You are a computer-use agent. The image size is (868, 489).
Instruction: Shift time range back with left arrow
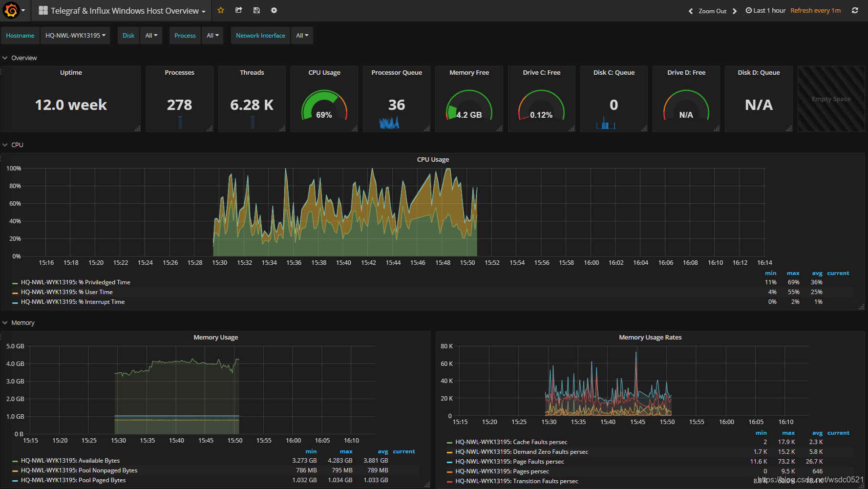tap(691, 11)
